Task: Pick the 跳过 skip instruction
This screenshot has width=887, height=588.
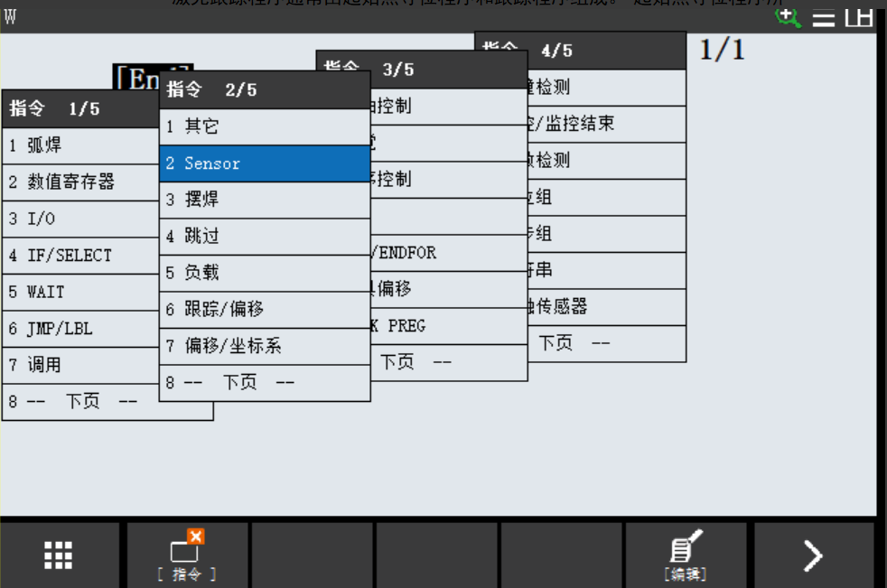Action: [265, 237]
